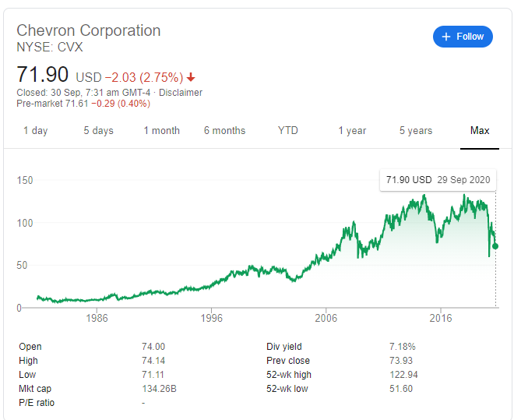Show the 1 year chart

352,130
